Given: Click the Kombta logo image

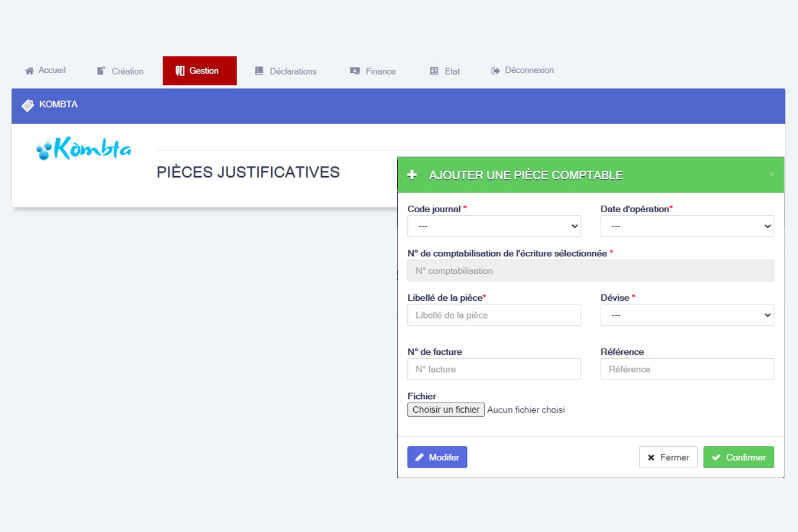Looking at the screenshot, I should click(x=84, y=148).
